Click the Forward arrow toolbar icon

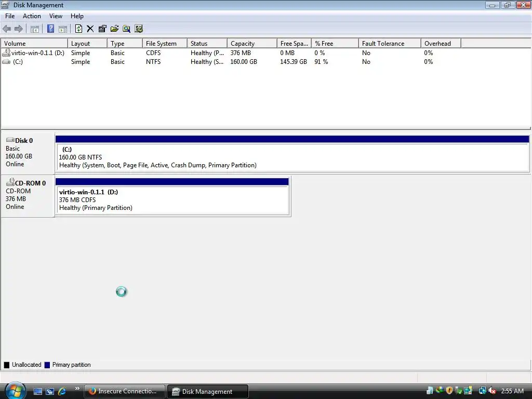19,29
